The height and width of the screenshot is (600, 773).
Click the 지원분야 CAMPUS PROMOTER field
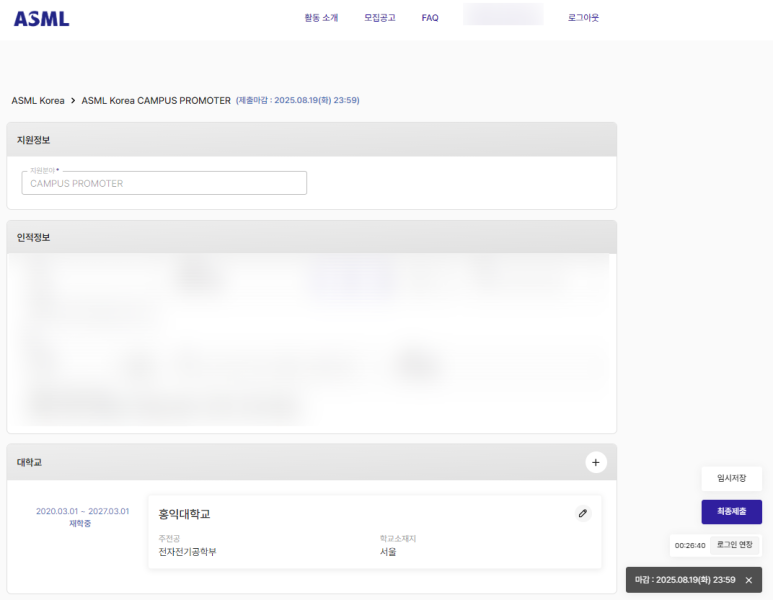click(x=164, y=183)
